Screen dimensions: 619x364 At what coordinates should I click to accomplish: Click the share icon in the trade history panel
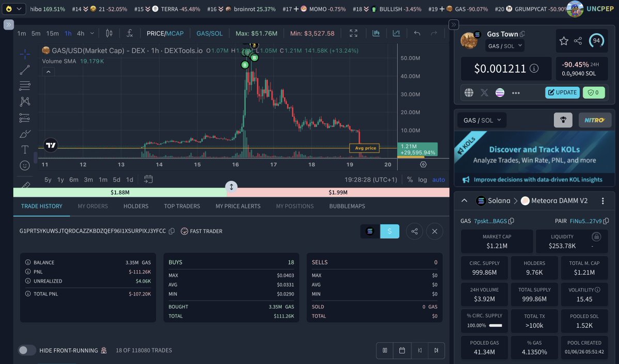point(415,231)
